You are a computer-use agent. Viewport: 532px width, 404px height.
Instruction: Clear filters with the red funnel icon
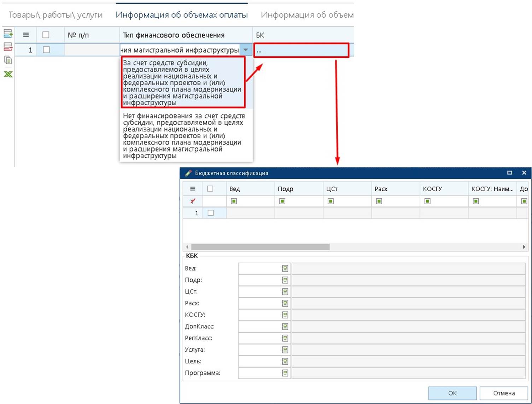point(193,201)
